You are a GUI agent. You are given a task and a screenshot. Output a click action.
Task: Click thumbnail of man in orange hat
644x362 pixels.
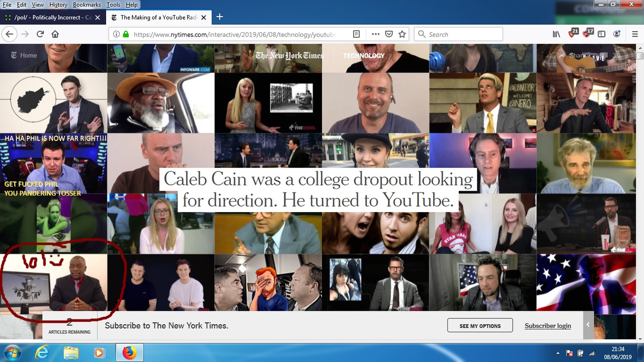160,103
